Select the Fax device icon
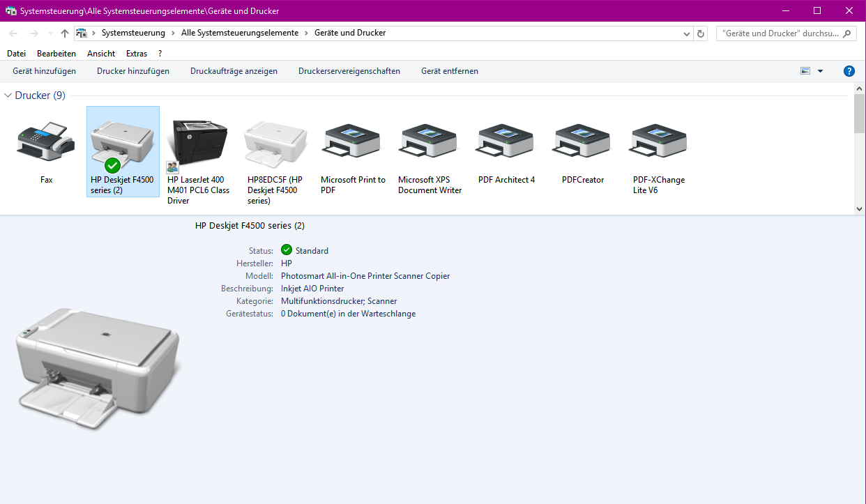Viewport: 866px width, 504px height. tap(46, 142)
